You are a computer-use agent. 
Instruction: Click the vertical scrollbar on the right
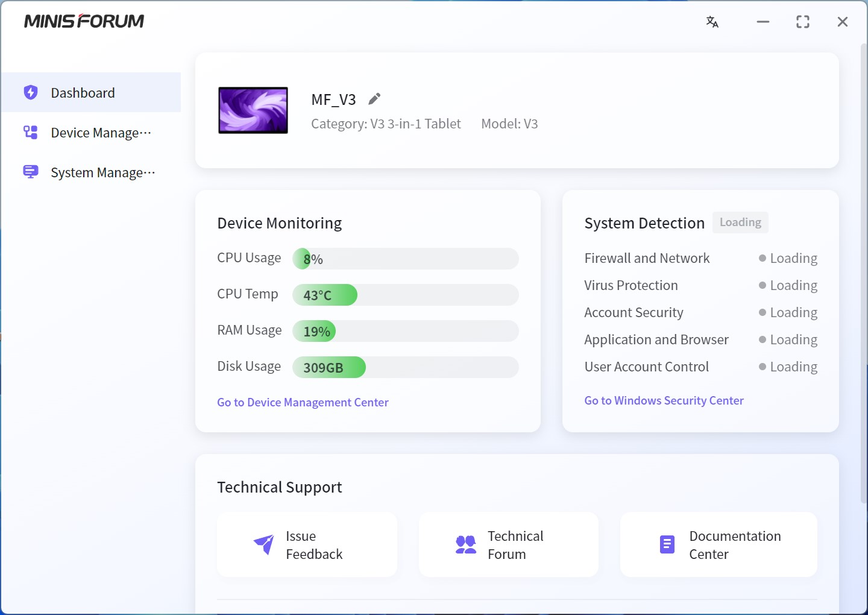(x=863, y=271)
